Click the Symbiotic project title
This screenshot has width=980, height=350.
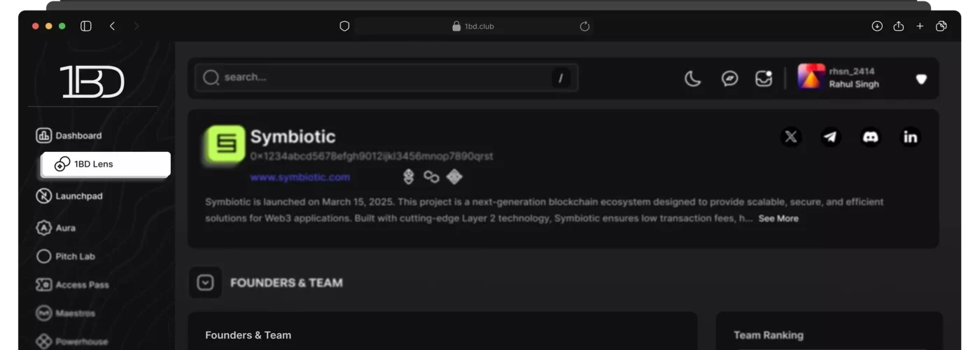pos(293,136)
